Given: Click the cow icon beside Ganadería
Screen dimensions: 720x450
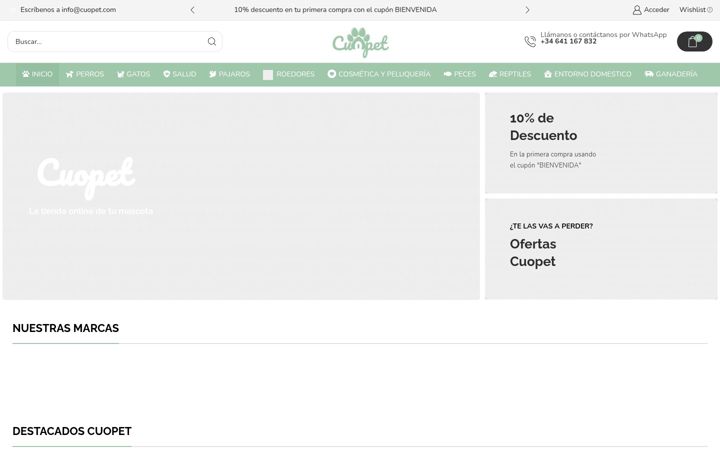Looking at the screenshot, I should point(649,74).
